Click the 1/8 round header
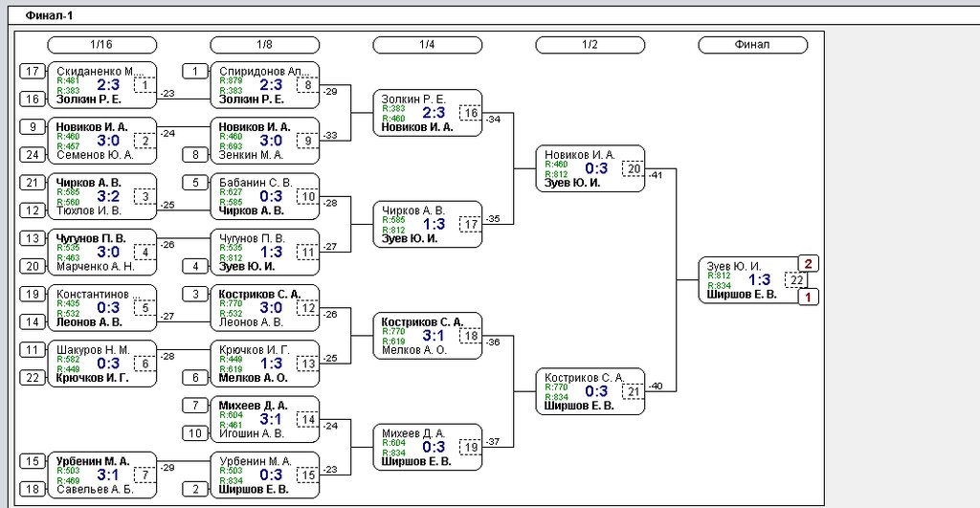The image size is (980, 508). click(x=264, y=45)
